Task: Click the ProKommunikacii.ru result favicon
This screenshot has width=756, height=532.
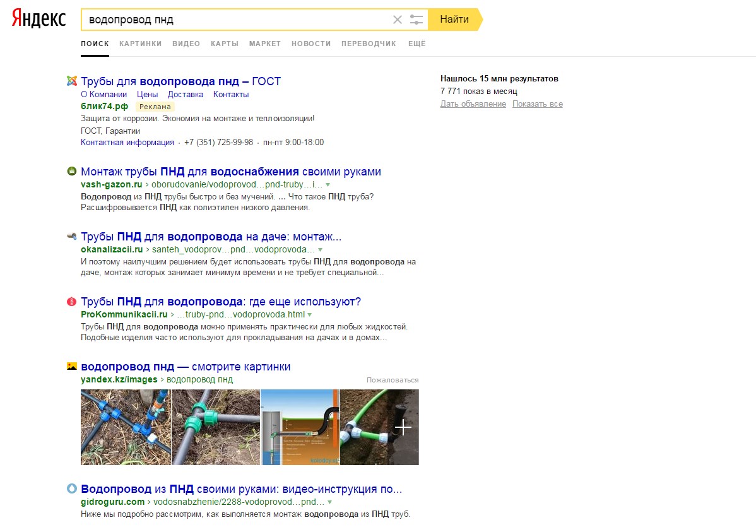Action: pos(72,302)
